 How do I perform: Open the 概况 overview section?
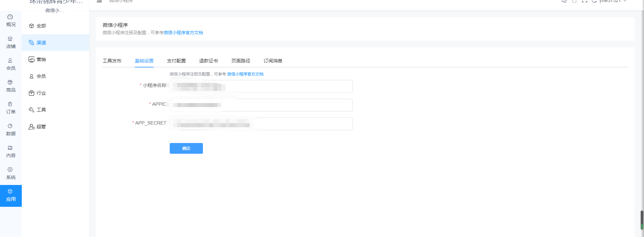click(x=11, y=20)
